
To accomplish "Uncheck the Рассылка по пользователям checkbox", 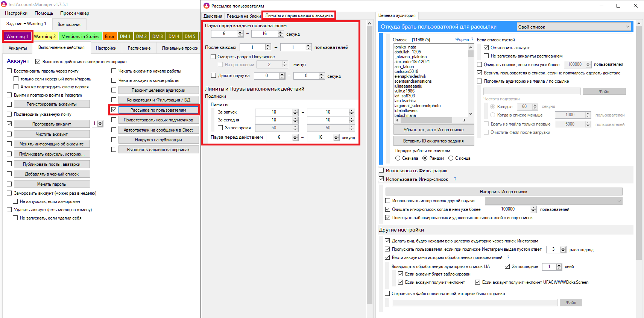I will tap(114, 110).
